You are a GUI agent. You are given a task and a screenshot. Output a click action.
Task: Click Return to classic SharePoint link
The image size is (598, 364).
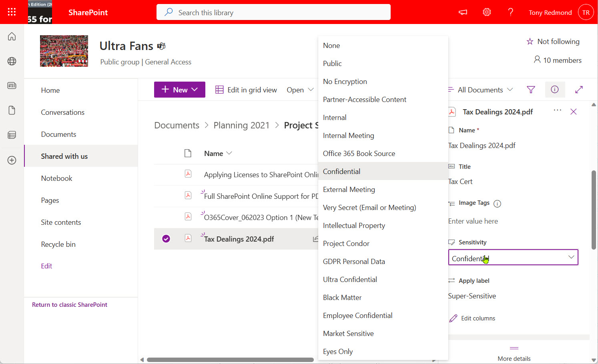click(x=70, y=305)
